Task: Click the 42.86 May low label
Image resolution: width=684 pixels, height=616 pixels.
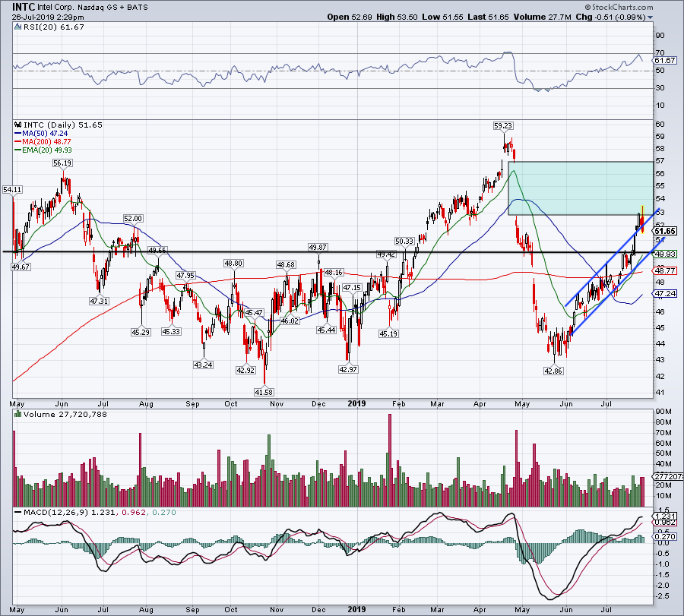Action: [x=553, y=371]
